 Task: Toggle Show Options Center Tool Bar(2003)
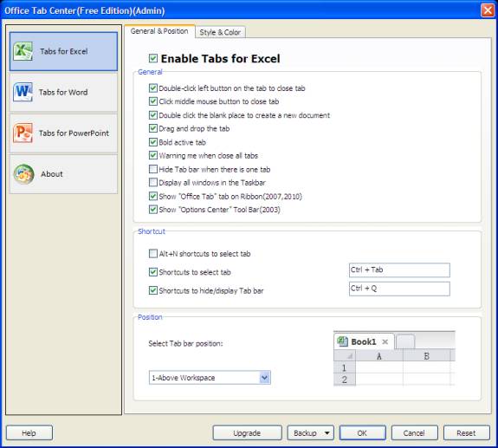click(x=153, y=210)
